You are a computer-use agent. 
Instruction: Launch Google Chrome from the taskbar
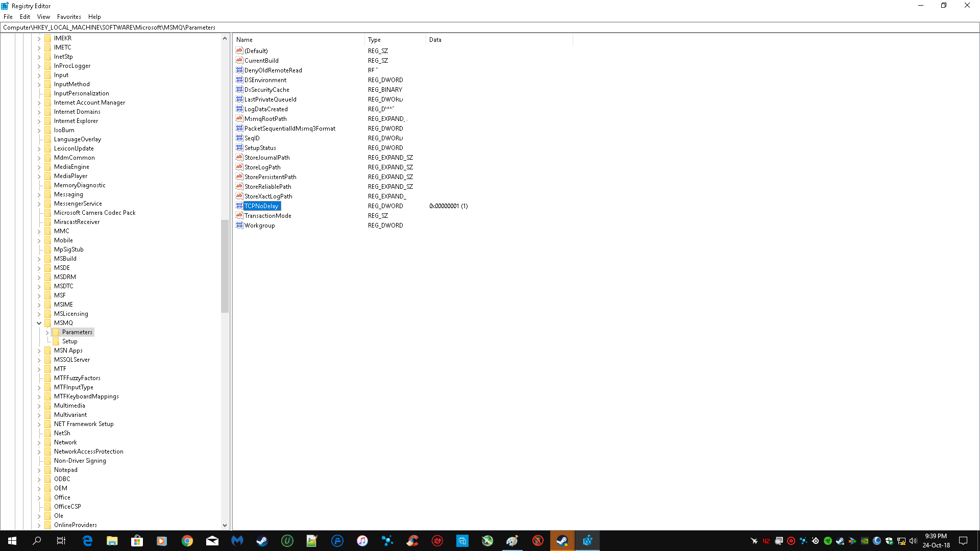point(187,541)
